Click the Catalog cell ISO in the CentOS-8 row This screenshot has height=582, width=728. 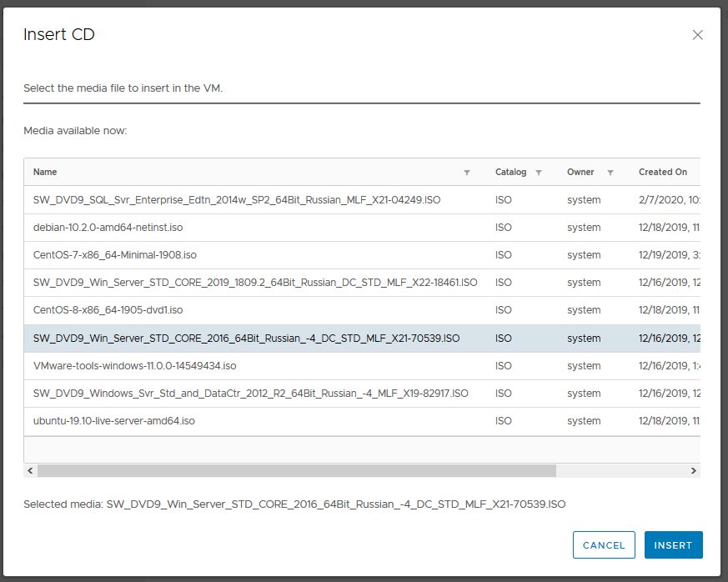coord(504,310)
